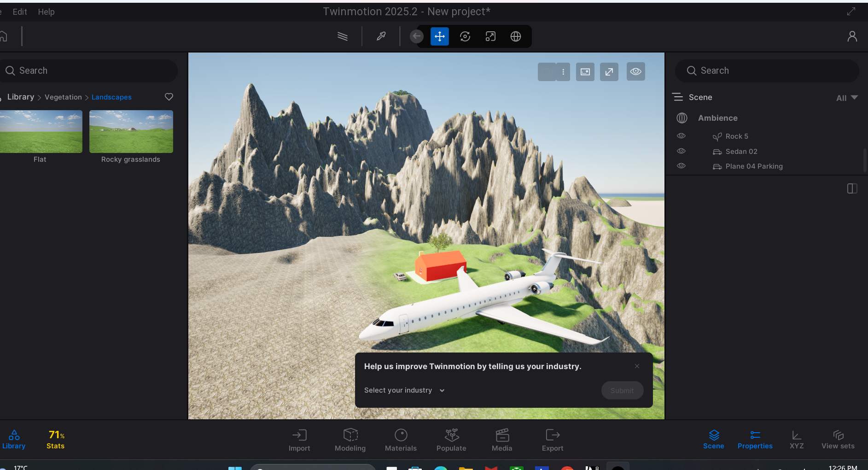
Task: Select the Scale tool
Action: click(490, 36)
